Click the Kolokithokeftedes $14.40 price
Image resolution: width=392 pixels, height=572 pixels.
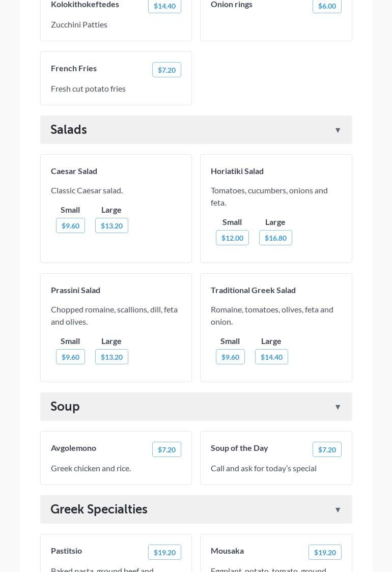(164, 6)
